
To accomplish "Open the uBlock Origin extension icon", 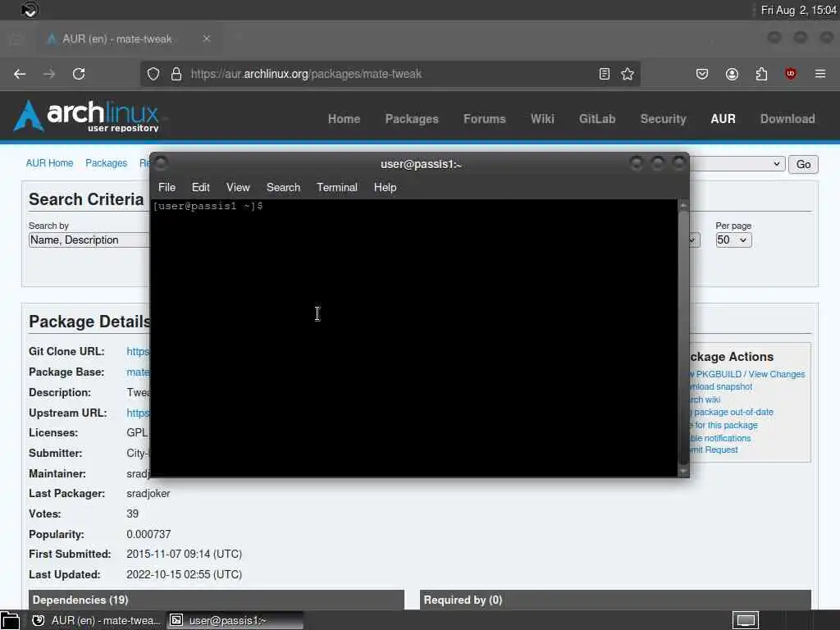I will pos(791,74).
